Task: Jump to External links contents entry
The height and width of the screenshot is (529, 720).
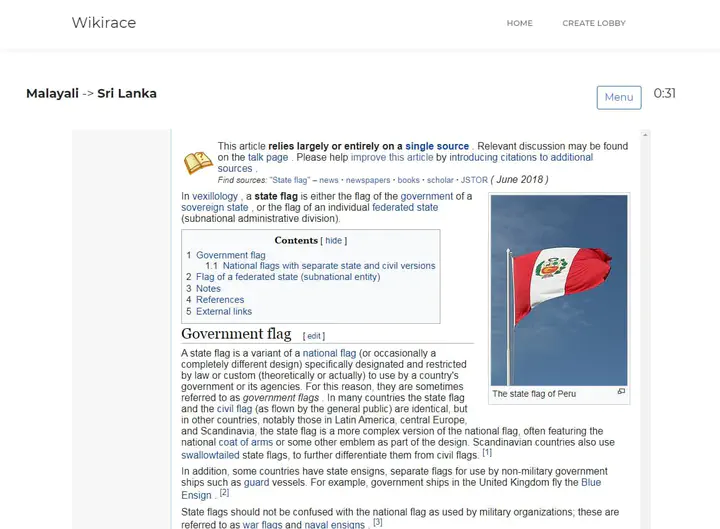Action: (224, 311)
